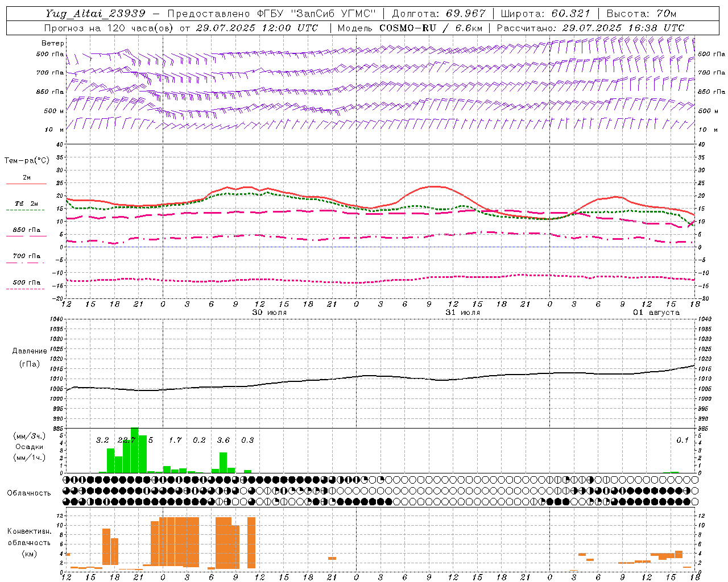Click the elevation text Высота: 70м

pyautogui.click(x=642, y=14)
